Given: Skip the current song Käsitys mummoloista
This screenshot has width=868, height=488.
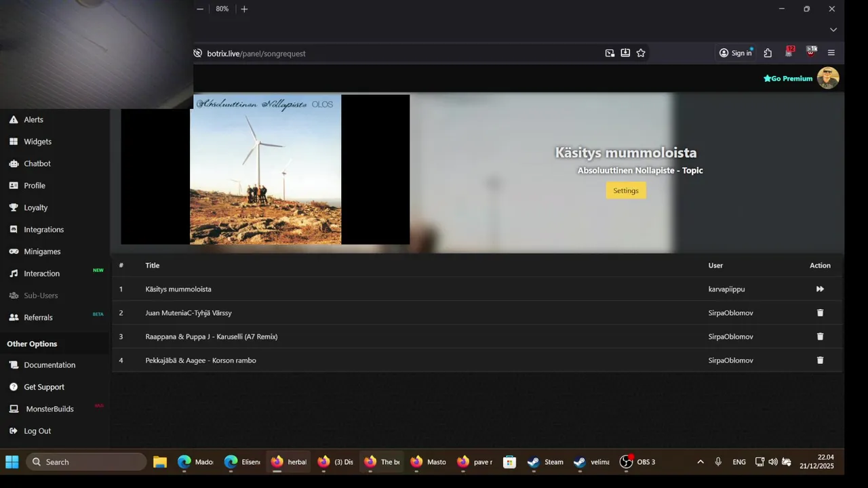Looking at the screenshot, I should 820,289.
